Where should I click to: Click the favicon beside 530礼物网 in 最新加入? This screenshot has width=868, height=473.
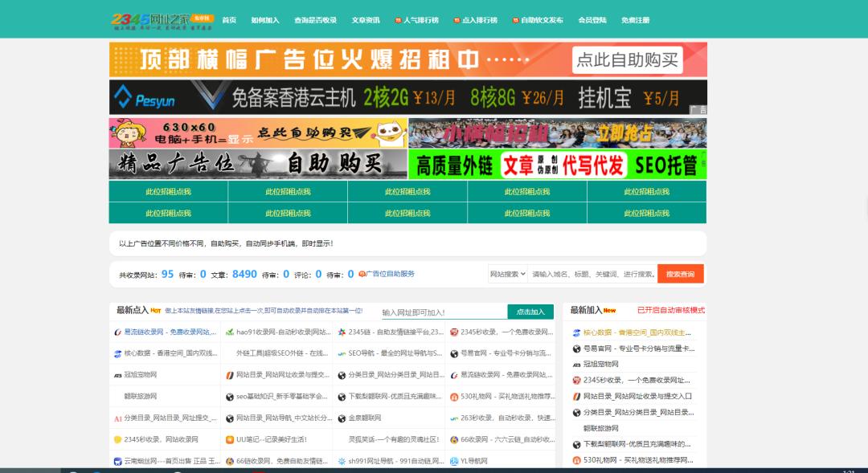(x=576, y=460)
